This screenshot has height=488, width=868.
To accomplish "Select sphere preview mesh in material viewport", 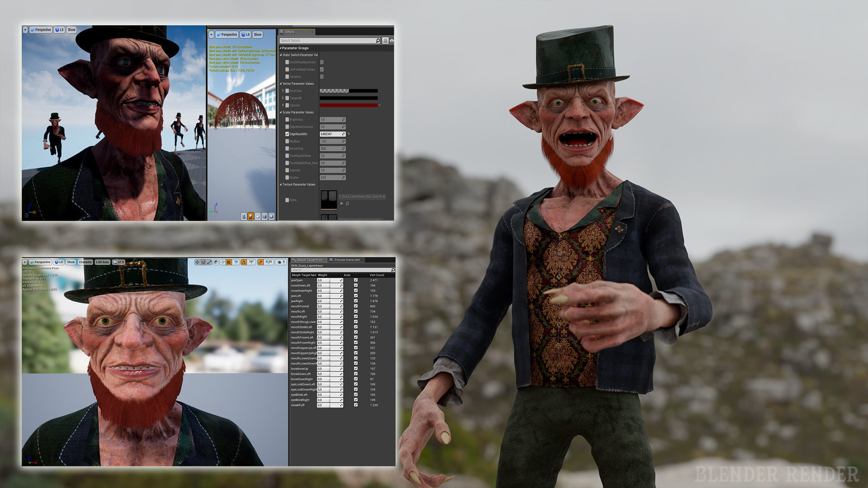I will click(x=250, y=216).
